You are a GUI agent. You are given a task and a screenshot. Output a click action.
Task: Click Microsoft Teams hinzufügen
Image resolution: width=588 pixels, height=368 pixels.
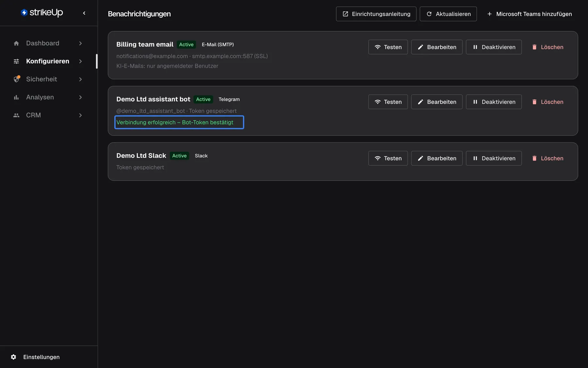(529, 14)
